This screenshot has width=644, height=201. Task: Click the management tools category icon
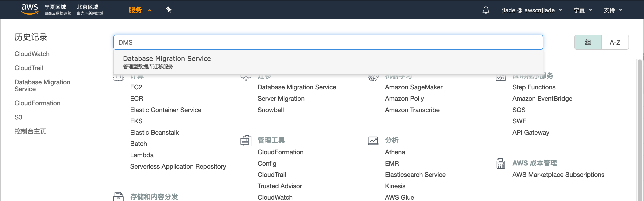pyautogui.click(x=246, y=141)
